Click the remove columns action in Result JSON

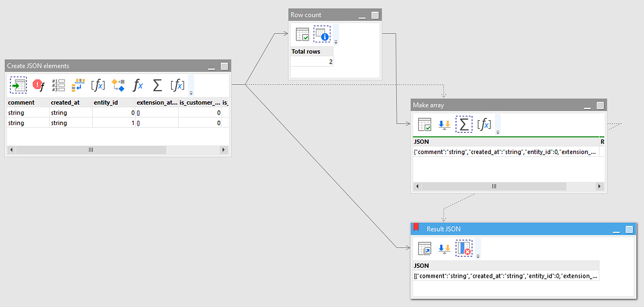pyautogui.click(x=464, y=248)
